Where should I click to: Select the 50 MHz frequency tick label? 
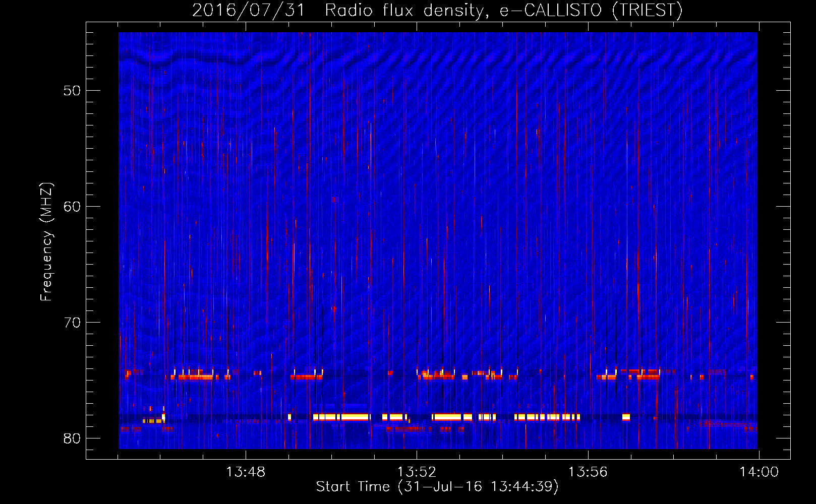(72, 91)
